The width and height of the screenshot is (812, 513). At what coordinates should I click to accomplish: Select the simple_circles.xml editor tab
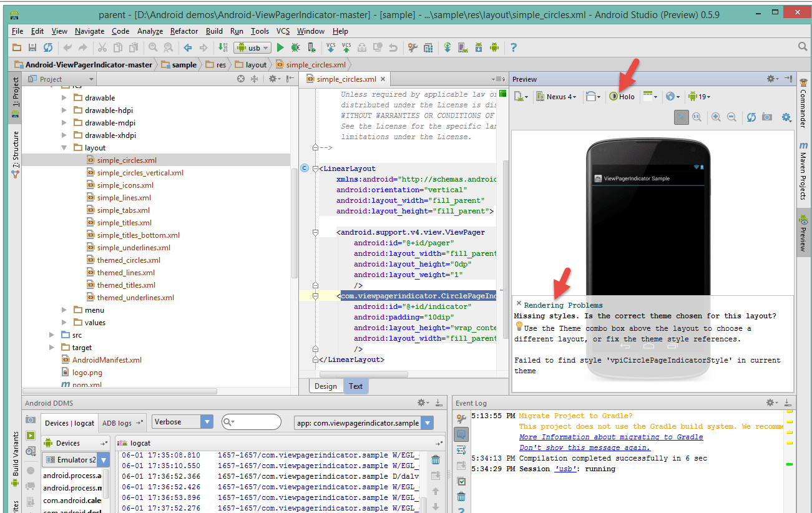pyautogui.click(x=346, y=79)
